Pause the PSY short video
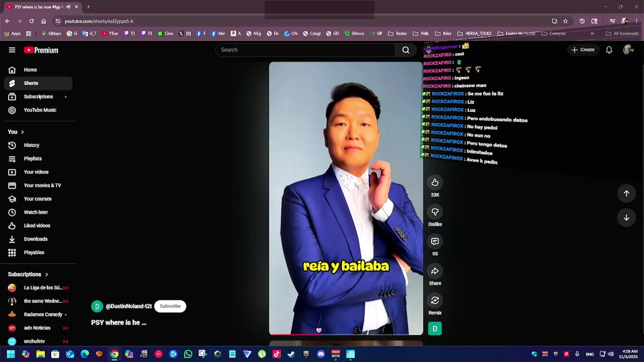 (346, 199)
